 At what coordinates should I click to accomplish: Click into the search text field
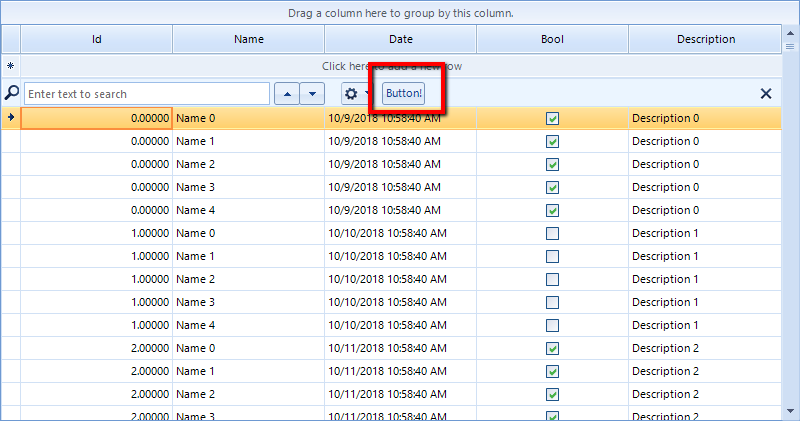point(146,94)
